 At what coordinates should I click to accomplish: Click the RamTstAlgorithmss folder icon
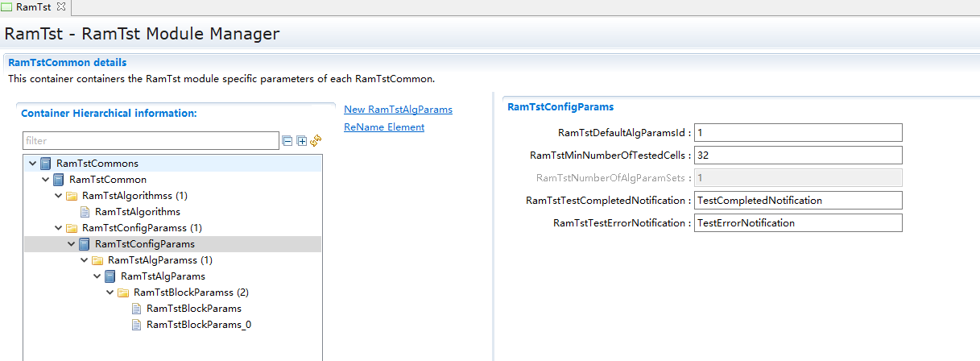(x=72, y=196)
